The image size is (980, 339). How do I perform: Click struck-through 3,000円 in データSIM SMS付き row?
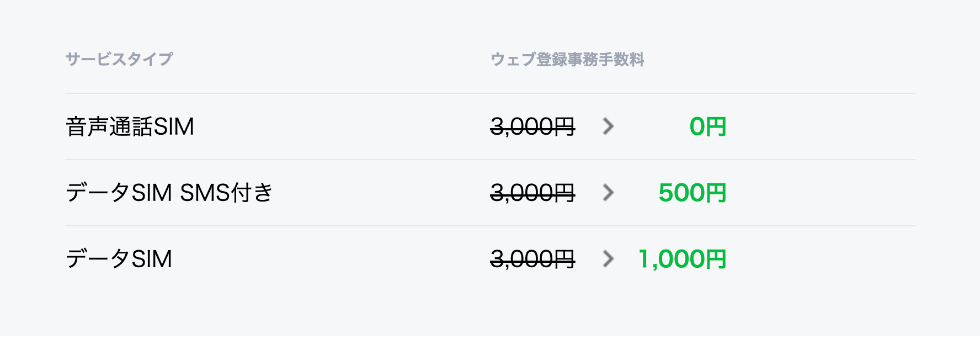click(x=532, y=193)
